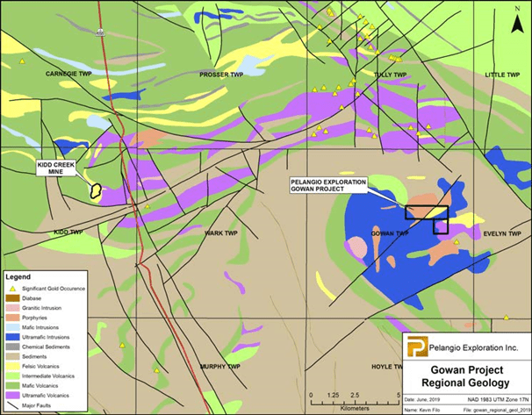Viewport: 532px width, 415px height.
Task: Click the Diabase brown legend swatch
Action: pyautogui.click(x=12, y=299)
